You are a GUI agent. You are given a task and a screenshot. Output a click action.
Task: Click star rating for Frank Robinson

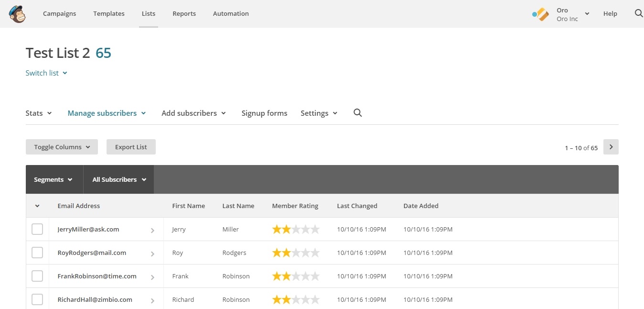coord(296,276)
